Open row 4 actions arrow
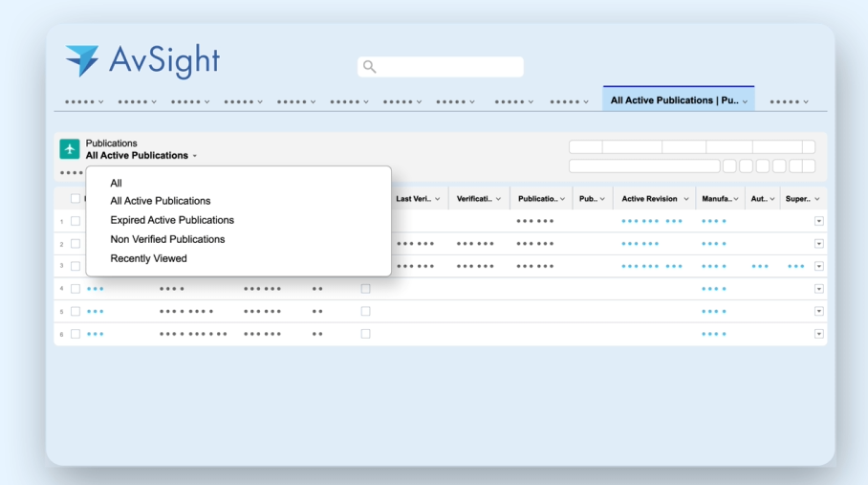868x485 pixels. [818, 289]
